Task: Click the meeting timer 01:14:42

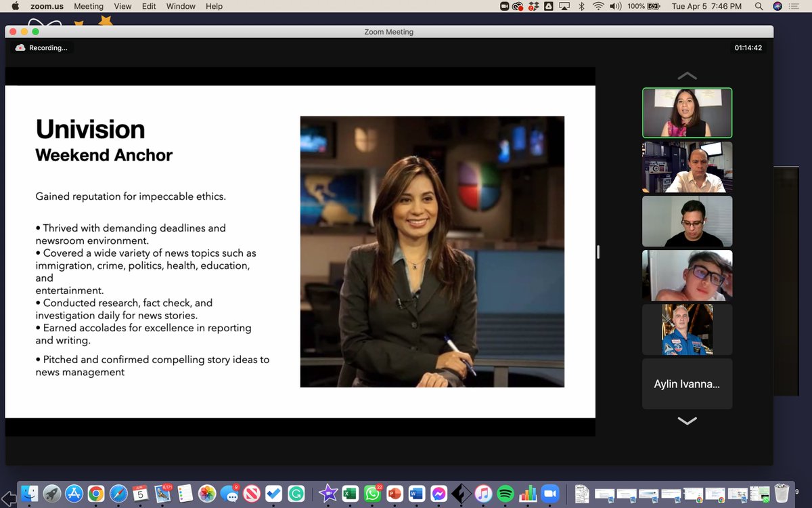Action: pos(748,48)
